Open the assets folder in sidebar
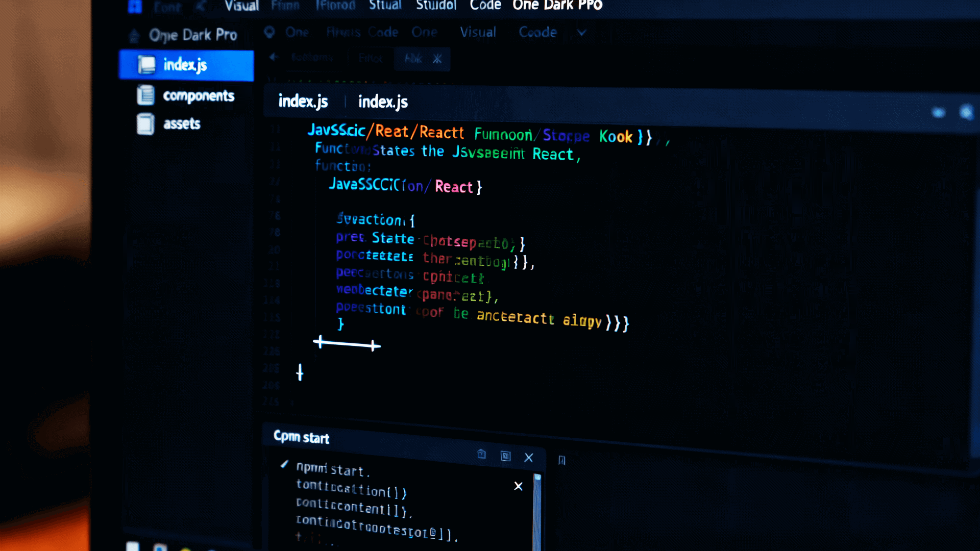The height and width of the screenshot is (551, 980). (182, 123)
